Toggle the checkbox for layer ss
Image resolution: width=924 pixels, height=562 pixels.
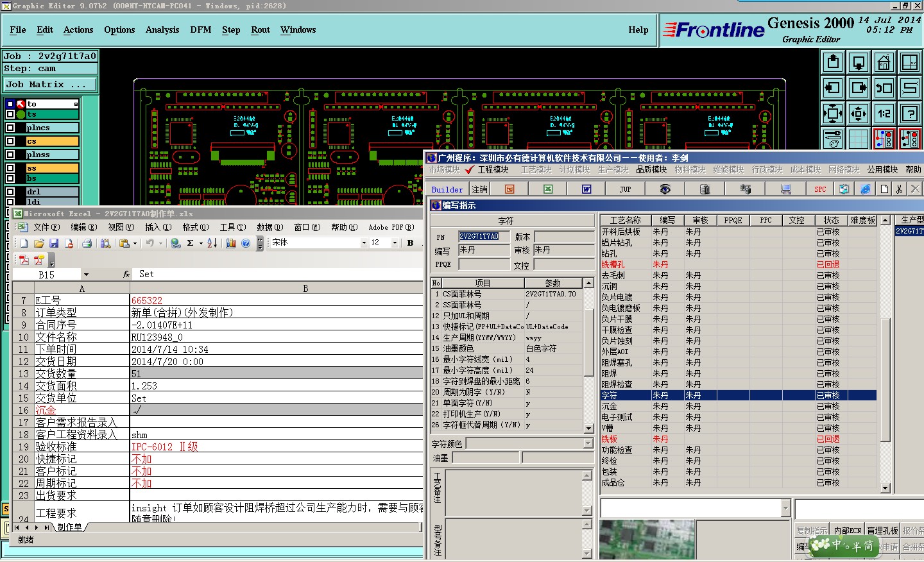(10, 168)
